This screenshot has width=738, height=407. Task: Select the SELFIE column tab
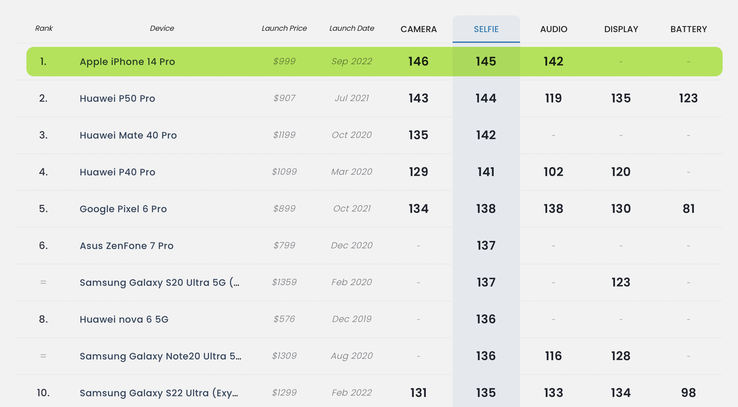pos(486,29)
